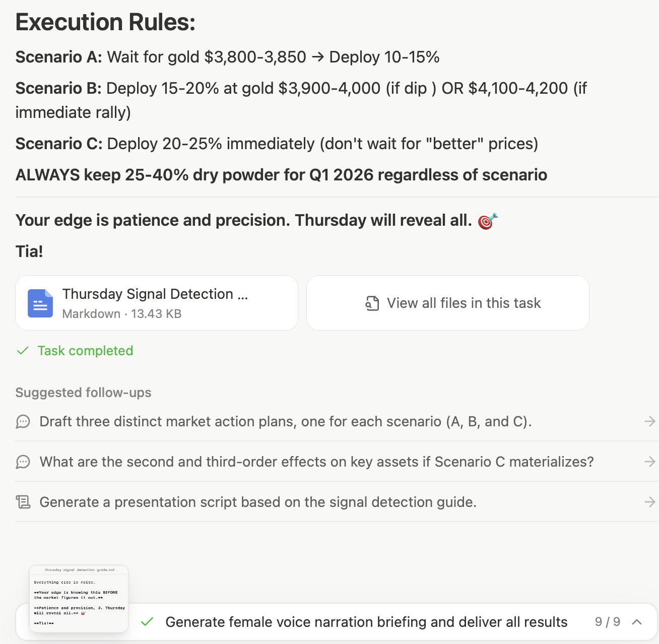Click green checkmark in the bottom step bar
659x644 pixels.
(x=147, y=622)
